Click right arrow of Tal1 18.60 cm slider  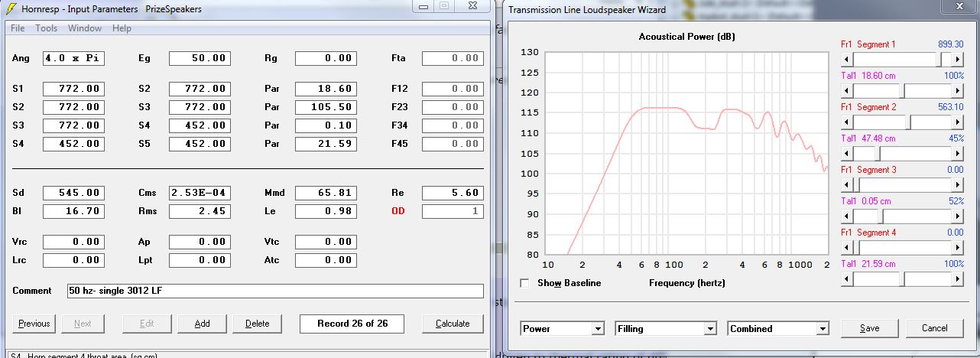[x=957, y=90]
